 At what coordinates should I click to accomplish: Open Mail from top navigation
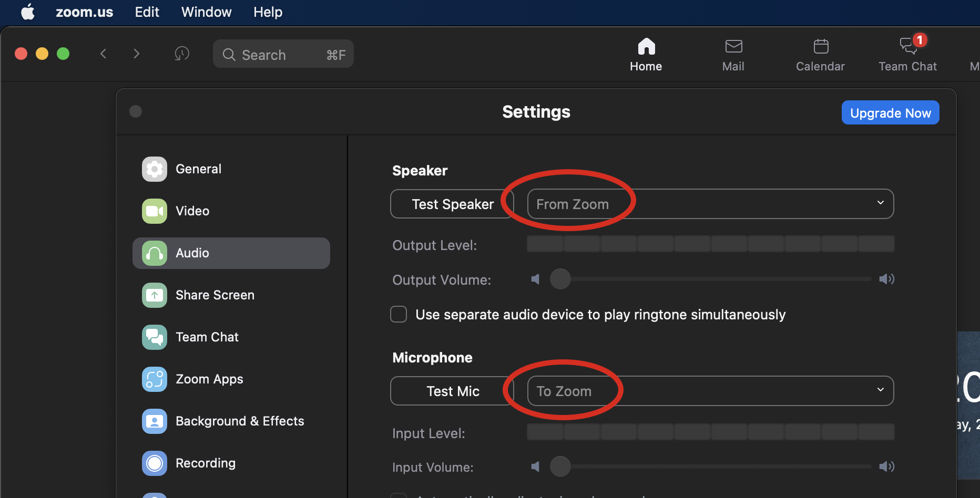733,55
